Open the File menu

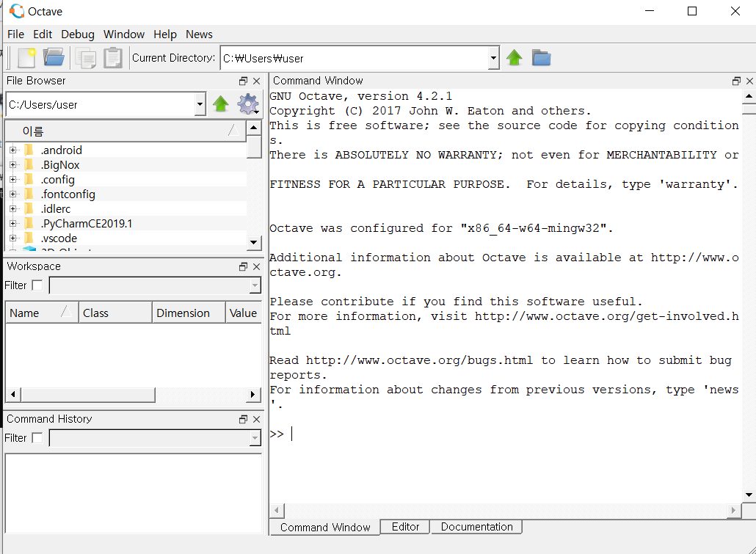pos(15,34)
